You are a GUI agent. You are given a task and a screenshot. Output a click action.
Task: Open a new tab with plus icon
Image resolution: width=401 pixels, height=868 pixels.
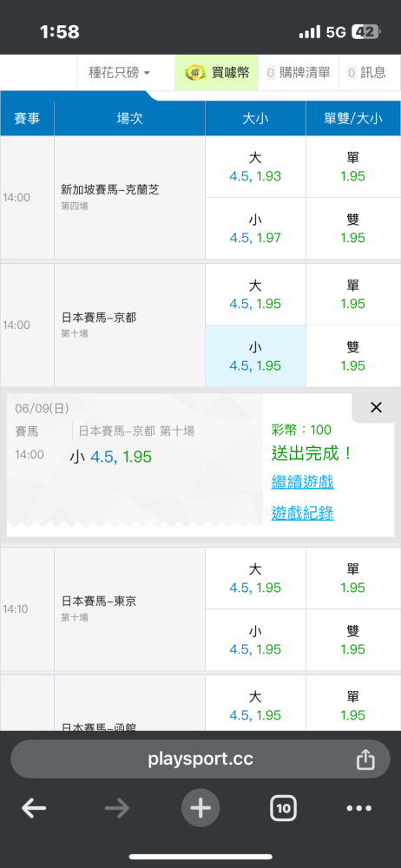pyautogui.click(x=200, y=808)
